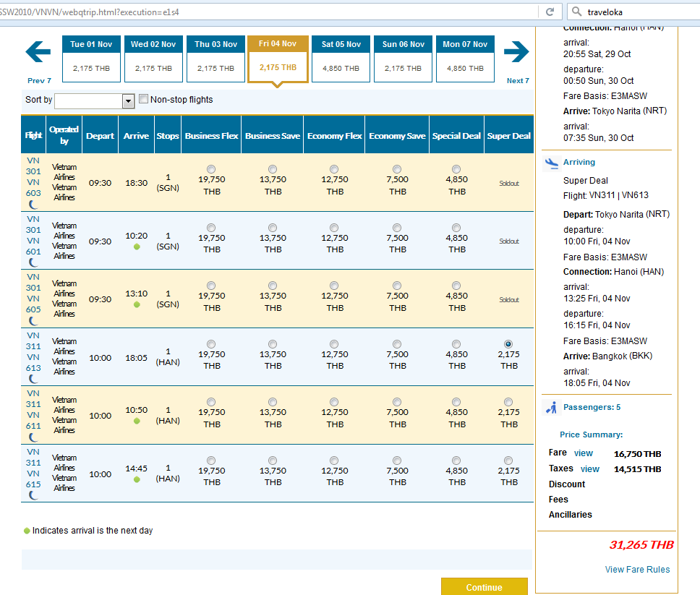Switch to the Sun 06 Nov date tab
700x595 pixels.
(x=403, y=59)
